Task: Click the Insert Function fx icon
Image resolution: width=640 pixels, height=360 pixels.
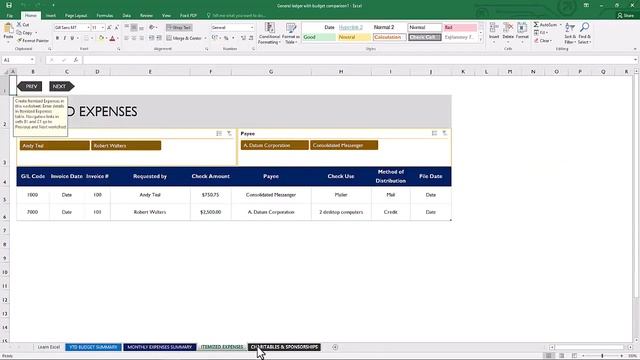Action: [76, 60]
